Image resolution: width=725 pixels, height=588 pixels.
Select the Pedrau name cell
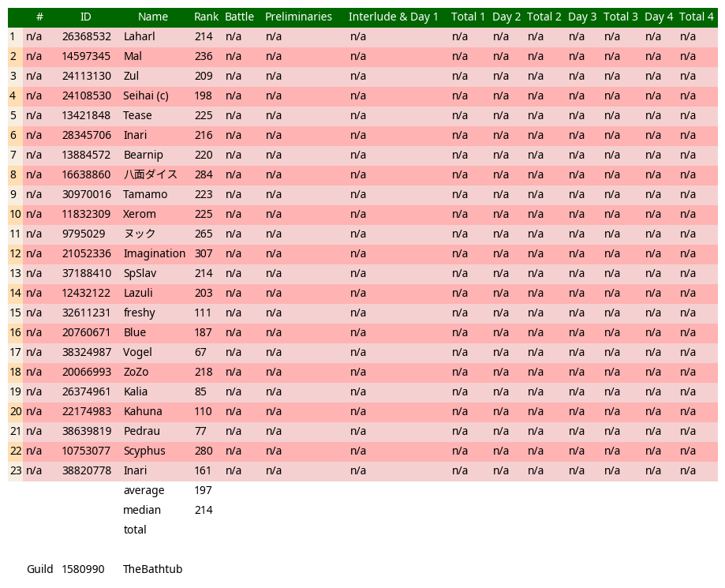[x=141, y=431]
